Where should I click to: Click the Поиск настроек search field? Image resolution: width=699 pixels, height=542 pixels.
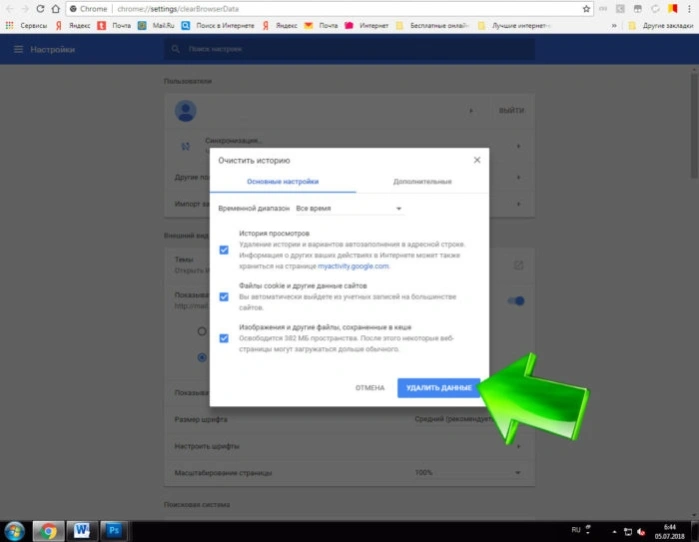[349, 49]
